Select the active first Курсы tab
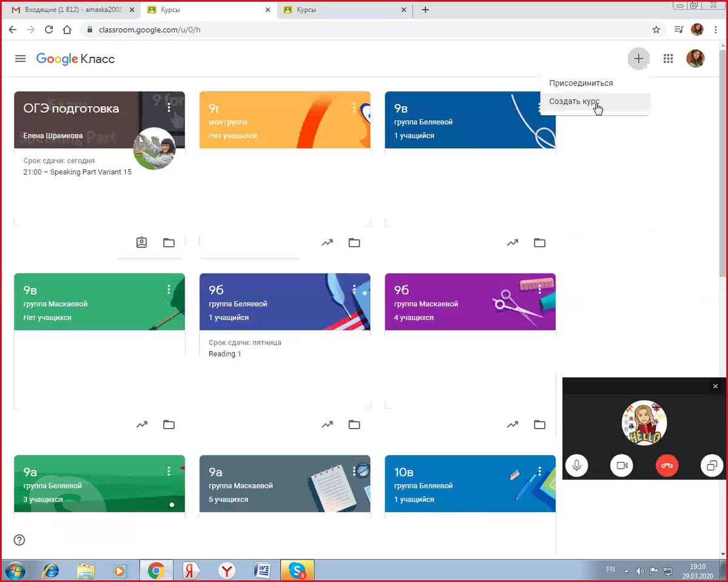 pos(207,10)
